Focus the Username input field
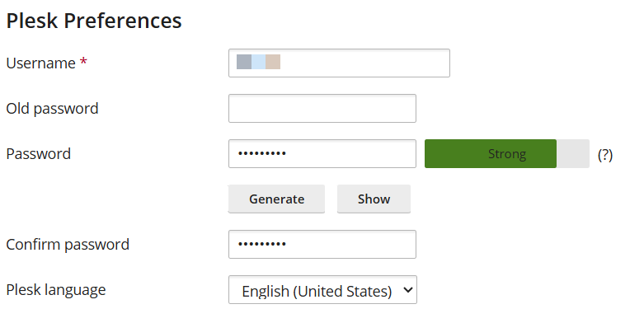This screenshot has width=644, height=323. coord(339,63)
